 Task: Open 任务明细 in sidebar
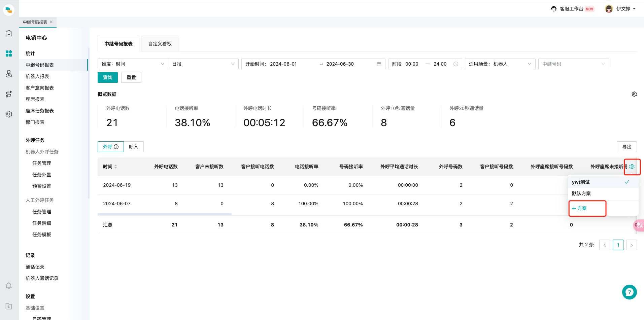[x=42, y=223]
